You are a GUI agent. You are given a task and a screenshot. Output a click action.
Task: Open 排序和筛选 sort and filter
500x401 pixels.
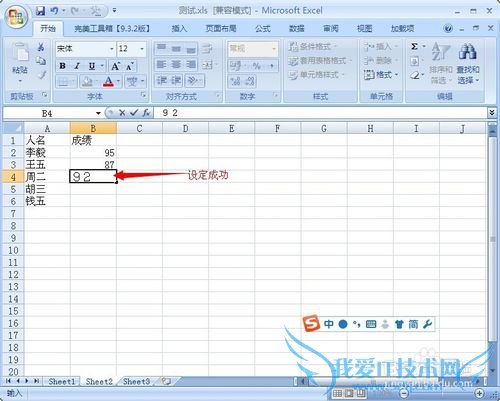point(441,63)
